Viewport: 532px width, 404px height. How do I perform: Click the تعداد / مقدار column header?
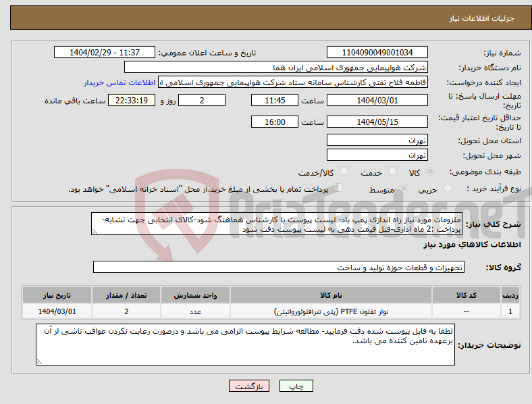pyautogui.click(x=126, y=295)
